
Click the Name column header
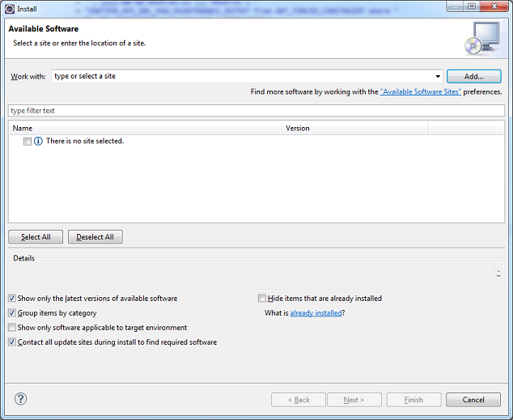tap(146, 128)
